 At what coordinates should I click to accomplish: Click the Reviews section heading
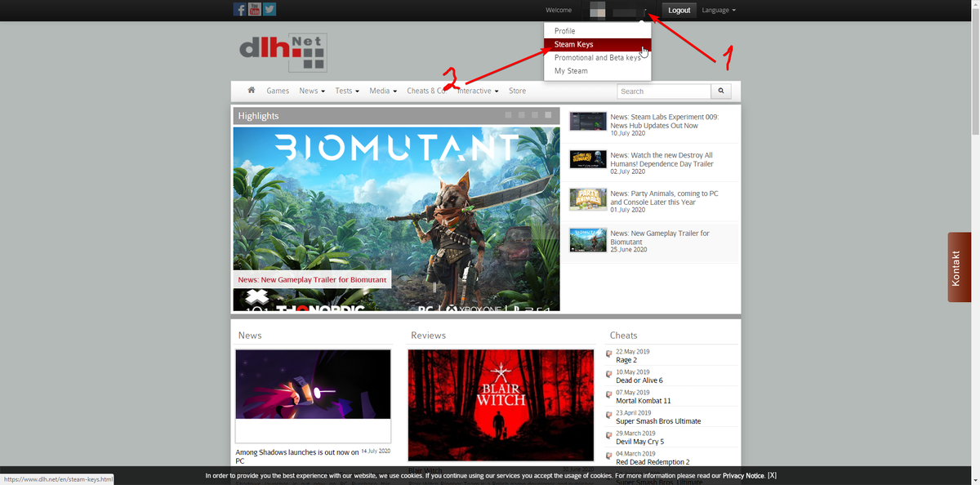pos(429,336)
